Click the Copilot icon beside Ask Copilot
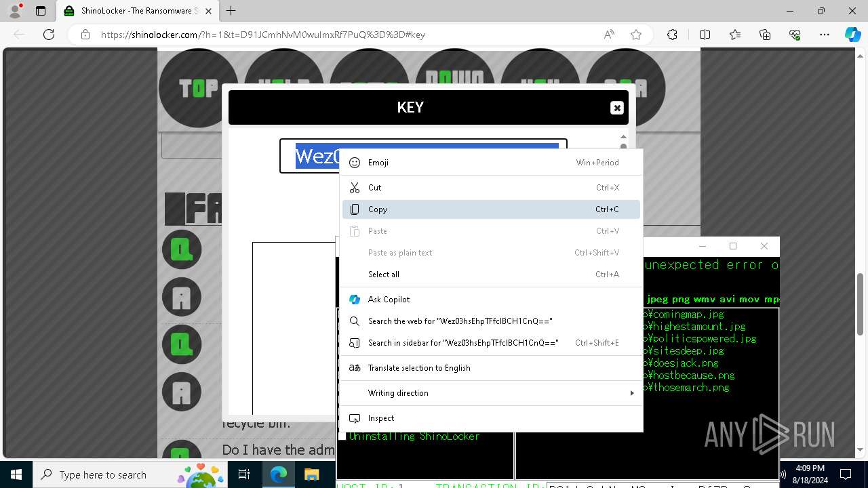868x488 pixels. [x=355, y=300]
